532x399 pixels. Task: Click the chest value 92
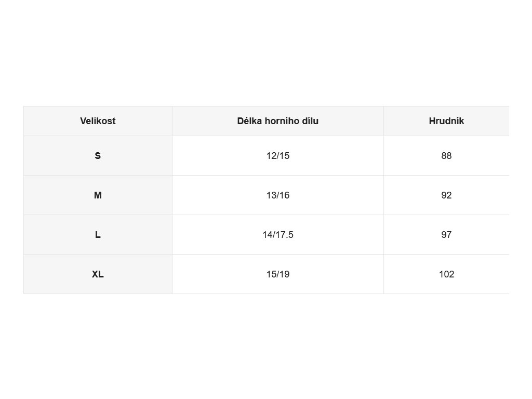pos(446,195)
